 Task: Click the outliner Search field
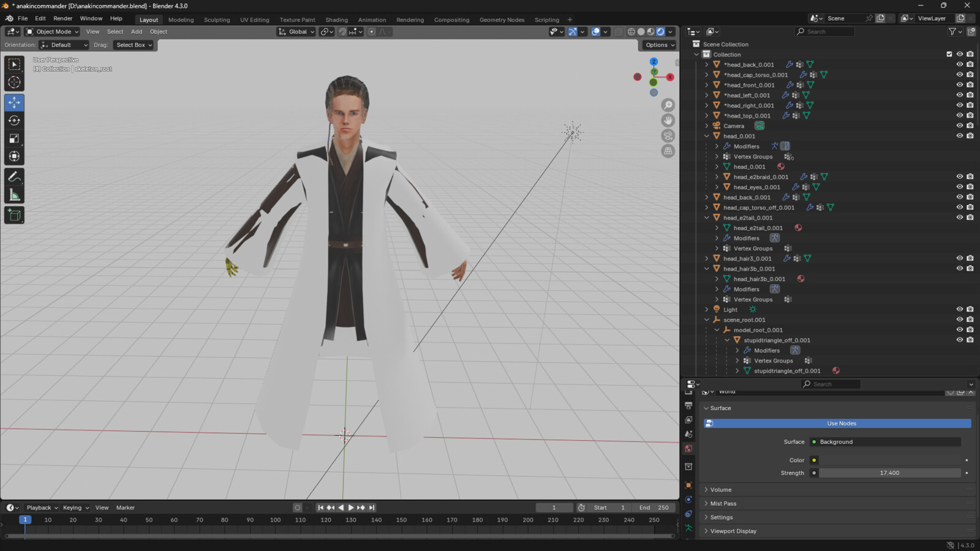coord(824,32)
